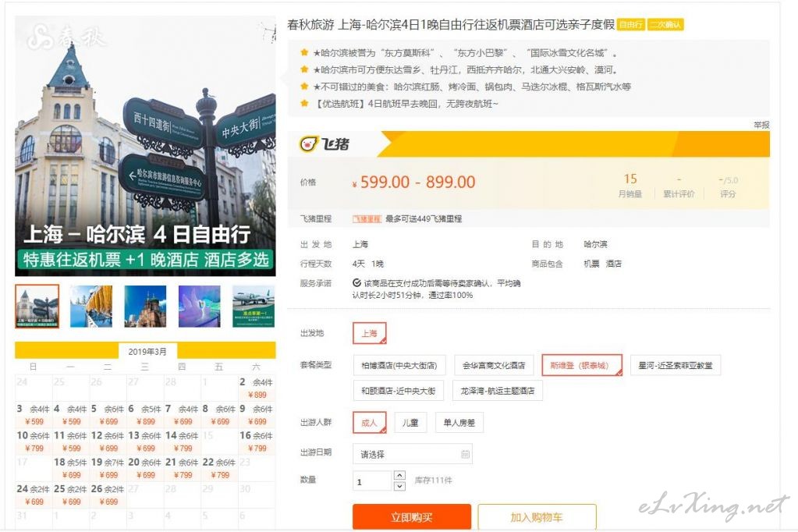
Task: Open the calendar icon in 出游日期 field
Action: (465, 454)
